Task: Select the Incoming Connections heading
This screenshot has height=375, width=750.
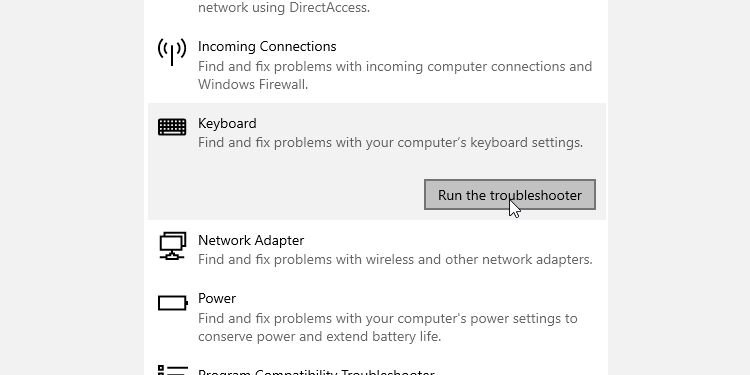Action: click(x=267, y=46)
